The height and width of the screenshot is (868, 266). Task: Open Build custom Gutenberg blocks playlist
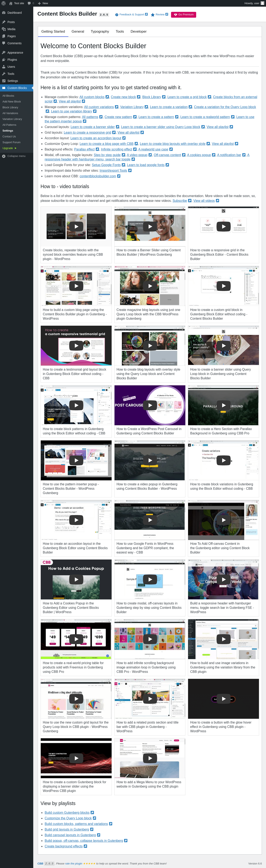(x=67, y=813)
